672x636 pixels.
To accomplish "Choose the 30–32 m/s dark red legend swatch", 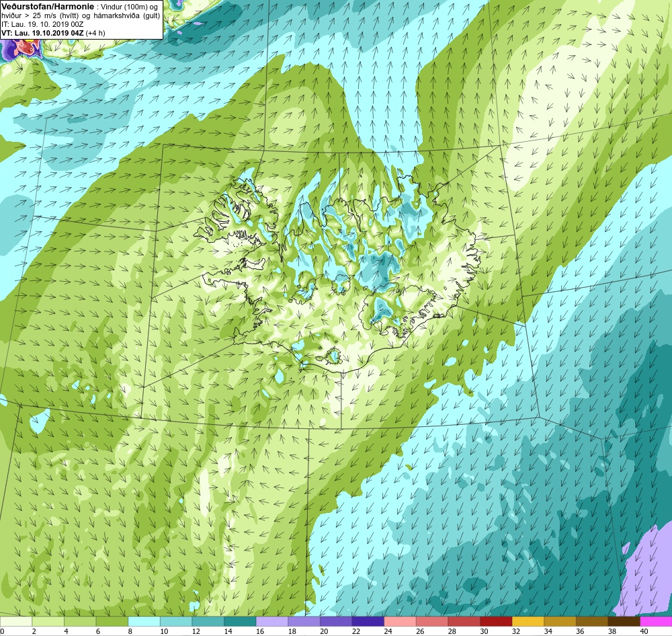I will pyautogui.click(x=496, y=621).
